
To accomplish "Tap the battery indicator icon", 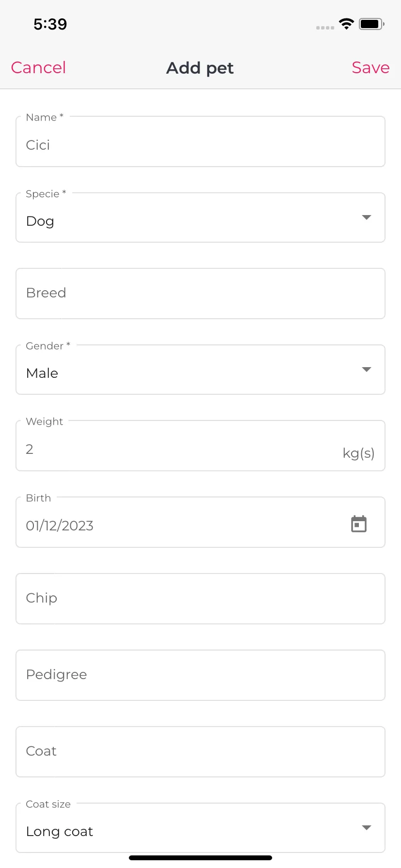I will [371, 24].
